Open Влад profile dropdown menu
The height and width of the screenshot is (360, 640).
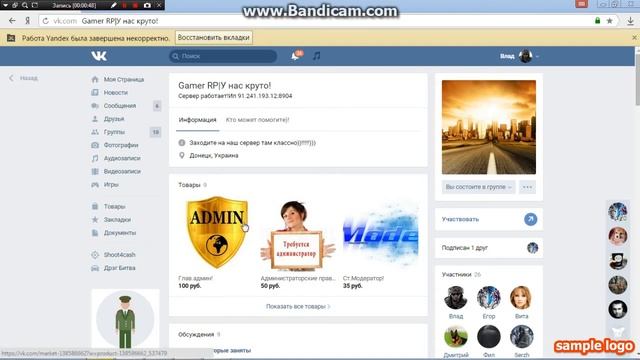520,56
